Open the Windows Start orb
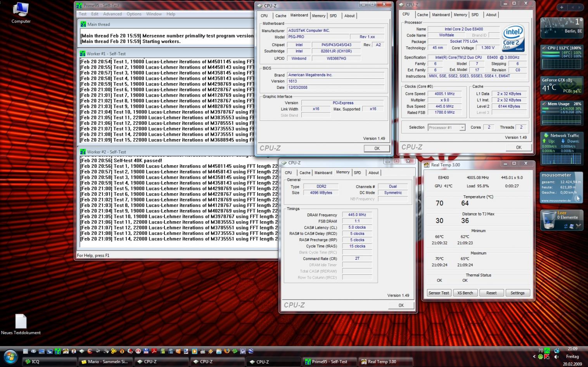588x367 pixels. [x=10, y=357]
